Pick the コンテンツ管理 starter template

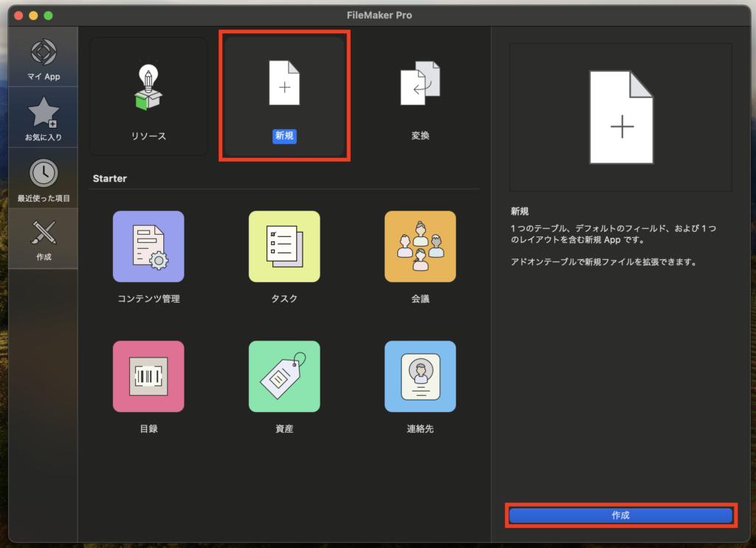pos(148,257)
